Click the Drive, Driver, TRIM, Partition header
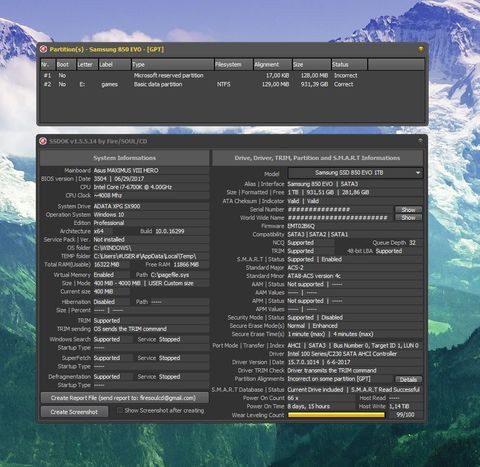 pyautogui.click(x=317, y=158)
